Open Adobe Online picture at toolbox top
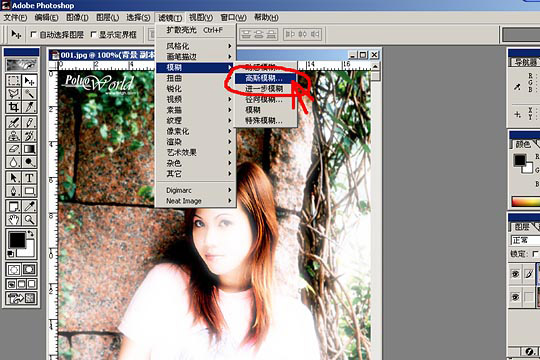The height and width of the screenshot is (360, 540). pos(21,64)
